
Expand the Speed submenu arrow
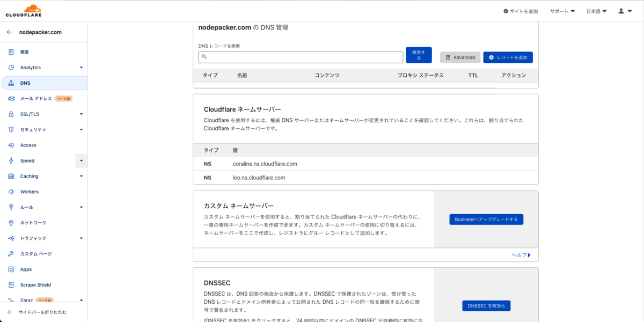tap(82, 160)
